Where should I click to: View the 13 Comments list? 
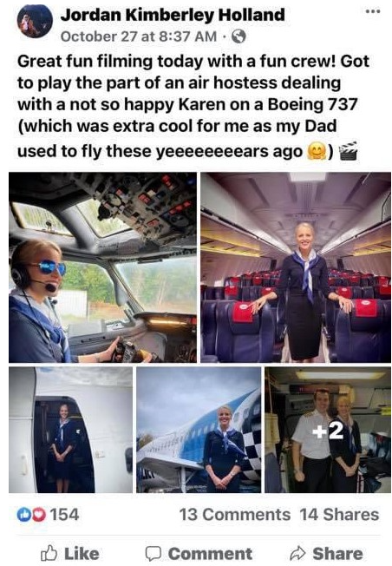[x=235, y=515]
